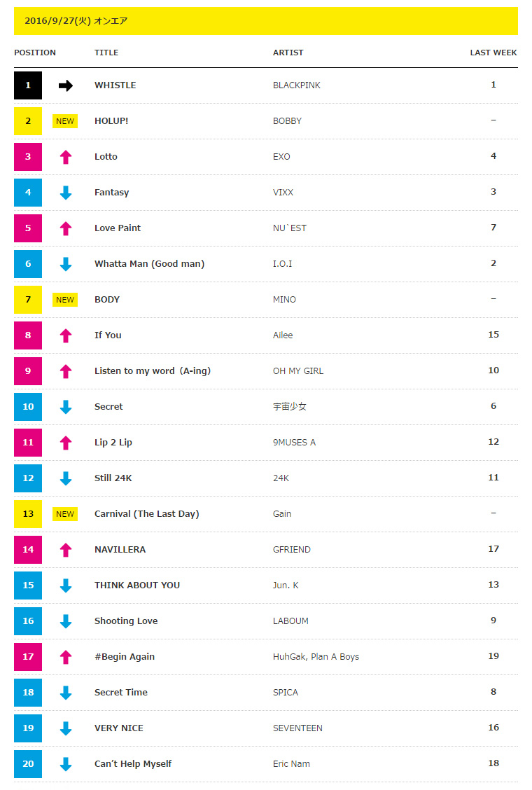Click the yellow 2016/9/27 on-air date banner
The height and width of the screenshot is (790, 532).
(x=265, y=21)
